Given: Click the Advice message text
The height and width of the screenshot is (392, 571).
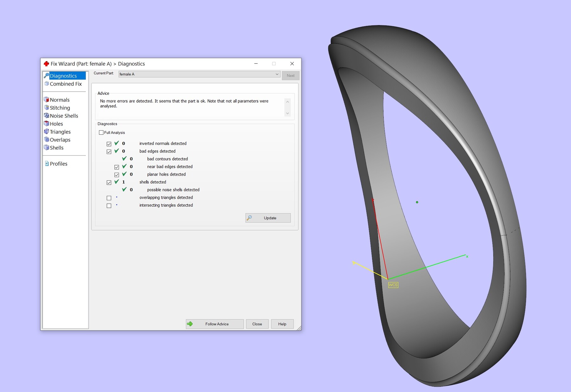Looking at the screenshot, I should pos(184,103).
